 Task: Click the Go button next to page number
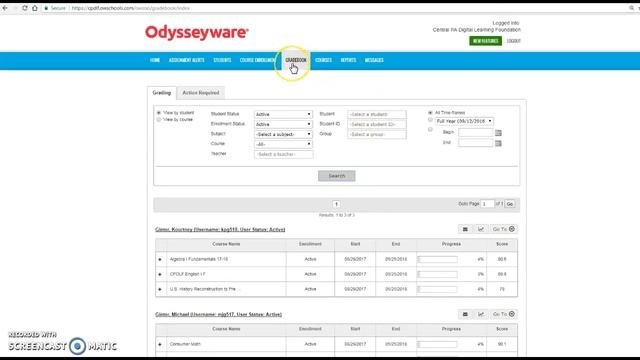510,204
